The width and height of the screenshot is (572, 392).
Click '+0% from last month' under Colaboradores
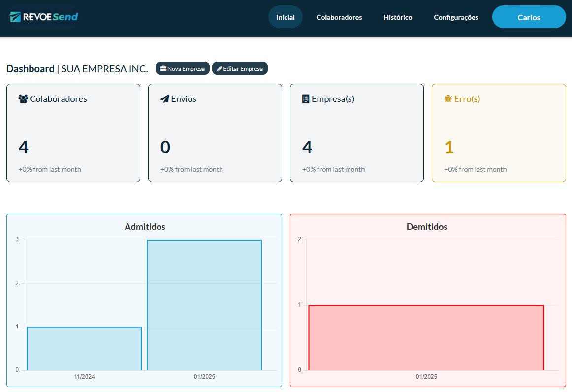click(50, 169)
